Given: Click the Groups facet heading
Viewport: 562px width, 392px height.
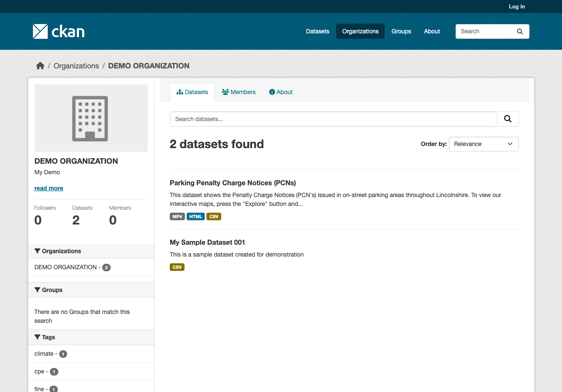Looking at the screenshot, I should coord(91,290).
